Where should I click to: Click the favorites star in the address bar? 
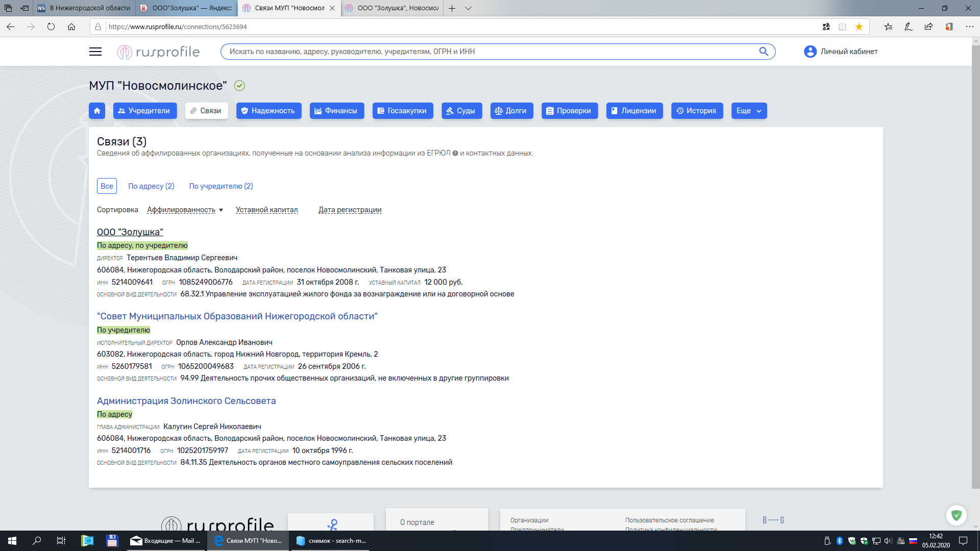[859, 27]
